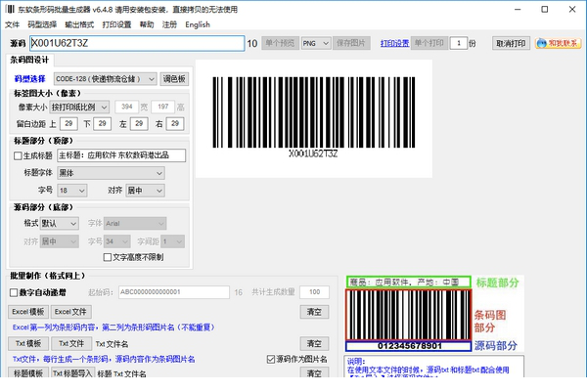Image resolution: width=587 pixels, height=392 pixels.
Task: Maximize the barcode generator window
Action: pyautogui.click(x=545, y=10)
